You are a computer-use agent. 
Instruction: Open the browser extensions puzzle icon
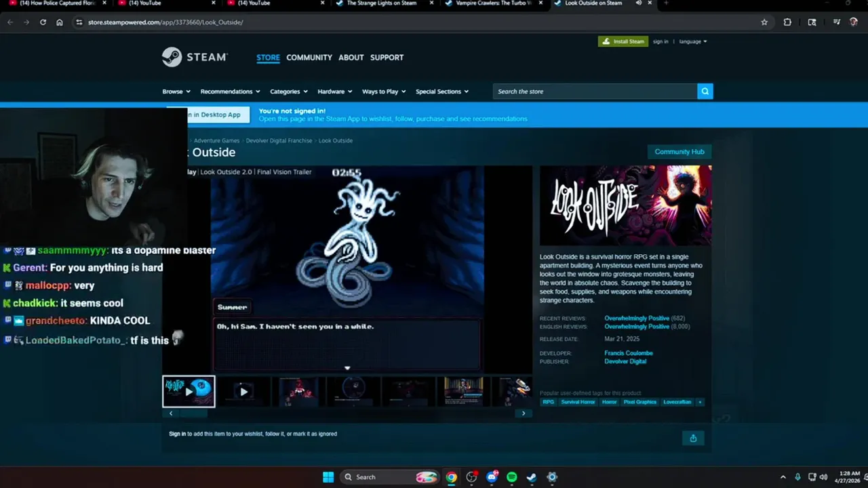coord(787,22)
